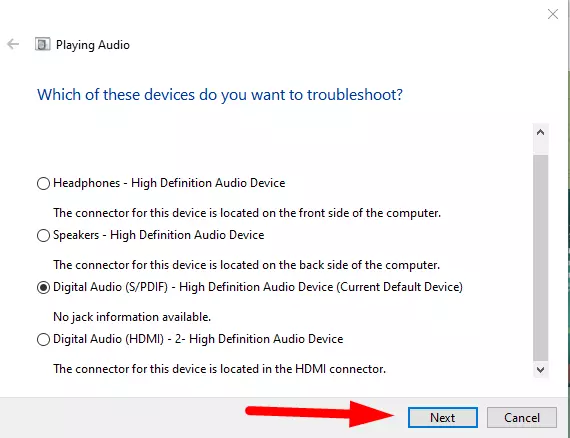The width and height of the screenshot is (570, 438).
Task: Click the 'back side of the computer' description
Action: click(246, 265)
